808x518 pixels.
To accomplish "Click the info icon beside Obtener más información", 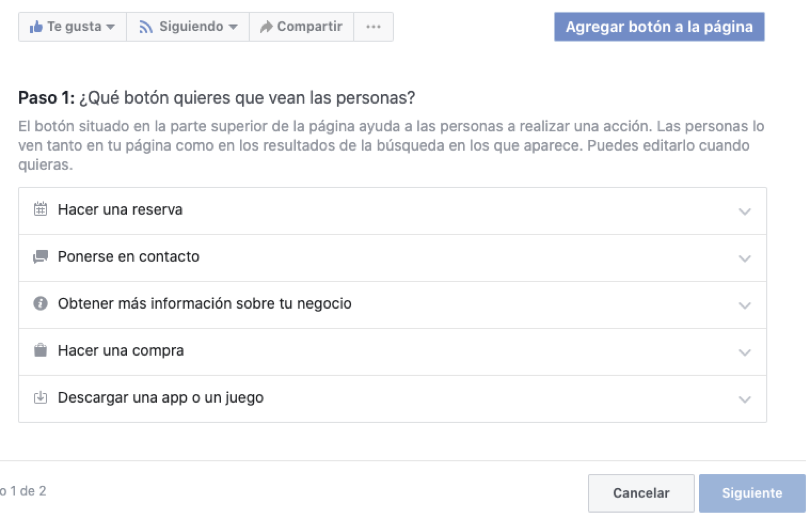I will (41, 304).
